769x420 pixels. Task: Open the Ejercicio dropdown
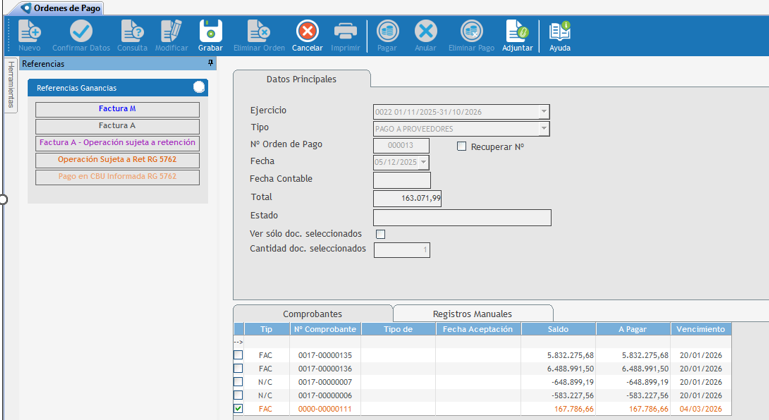(x=544, y=112)
